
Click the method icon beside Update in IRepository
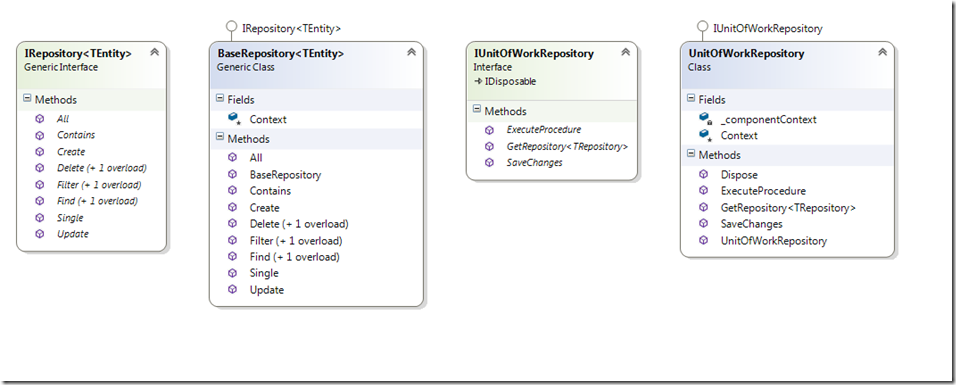point(40,234)
